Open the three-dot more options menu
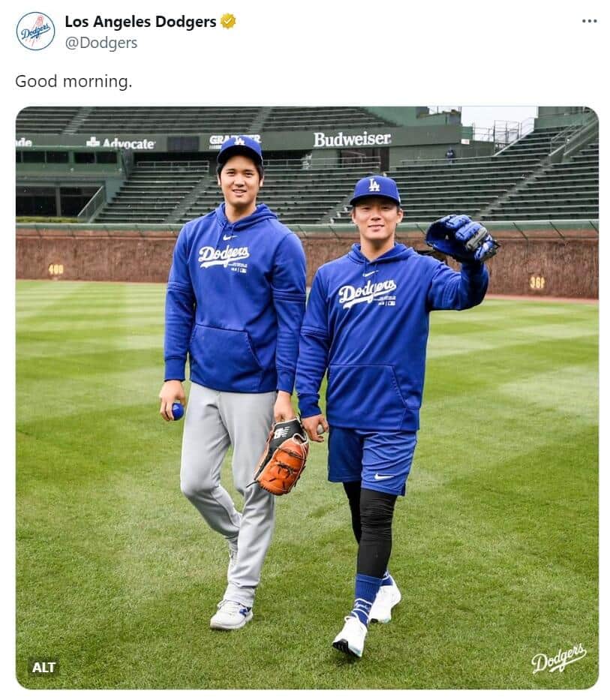 pyautogui.click(x=589, y=20)
